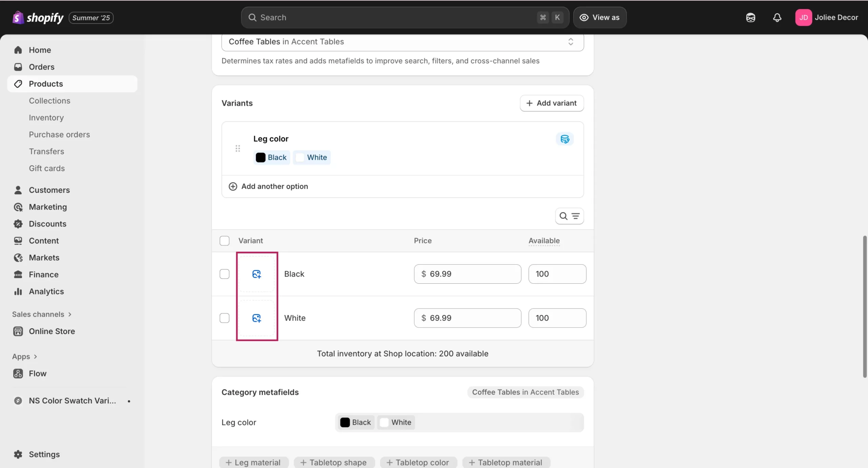Expand Sales channels section
Screen dimensions: 868x468
42,314
